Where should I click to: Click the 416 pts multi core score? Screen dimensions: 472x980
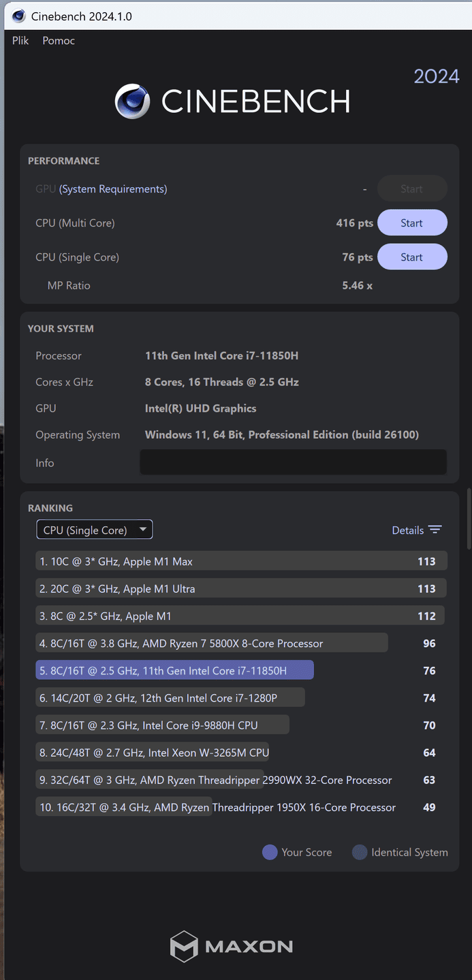[x=354, y=223]
